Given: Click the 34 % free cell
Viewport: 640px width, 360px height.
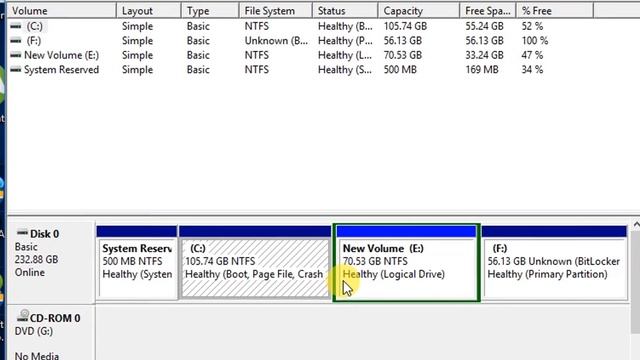Looking at the screenshot, I should [532, 70].
